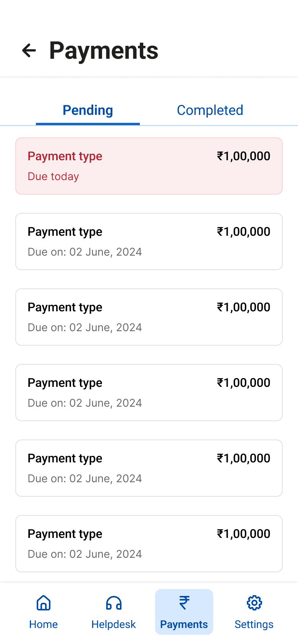
Task: Click the Payments page heading
Action: coord(104,50)
